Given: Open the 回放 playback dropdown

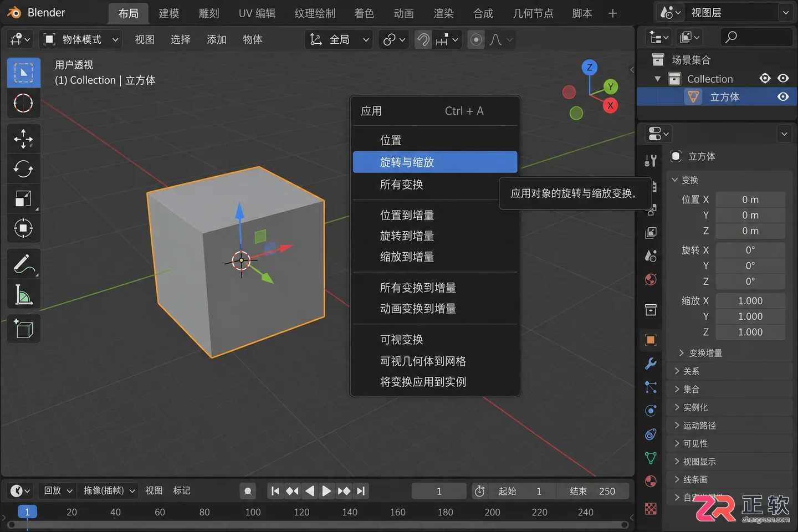Looking at the screenshot, I should tap(58, 490).
